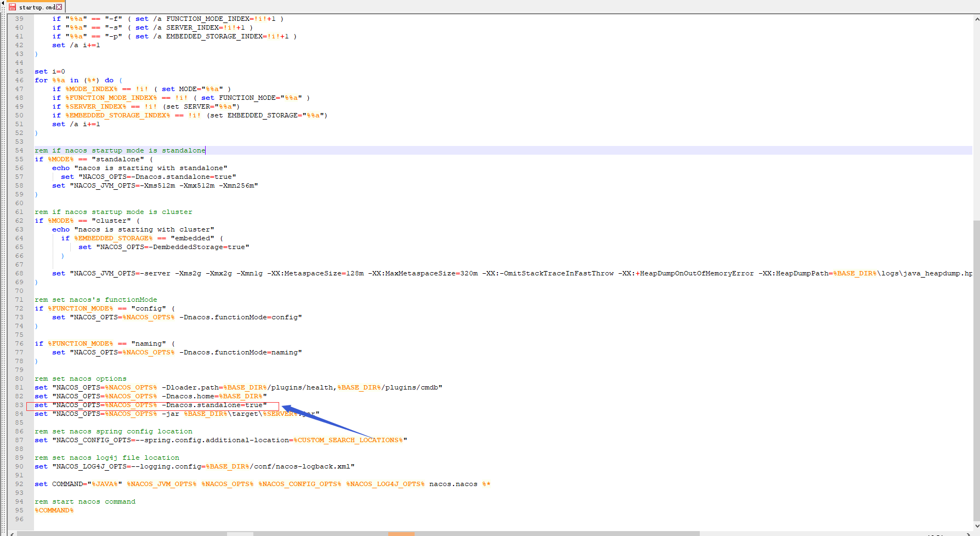Click 'if %EMBEDDED_STORAGE% == "embedded" (' line

pyautogui.click(x=142, y=238)
